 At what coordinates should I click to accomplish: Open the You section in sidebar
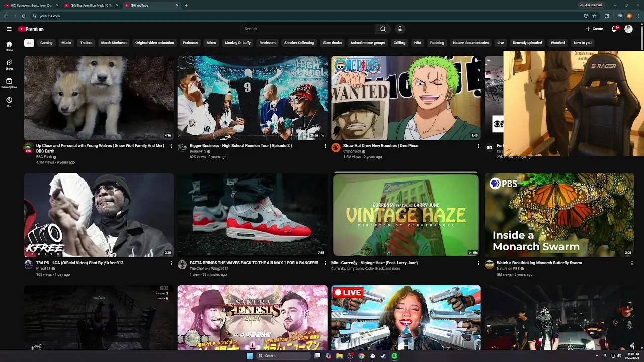point(9,102)
